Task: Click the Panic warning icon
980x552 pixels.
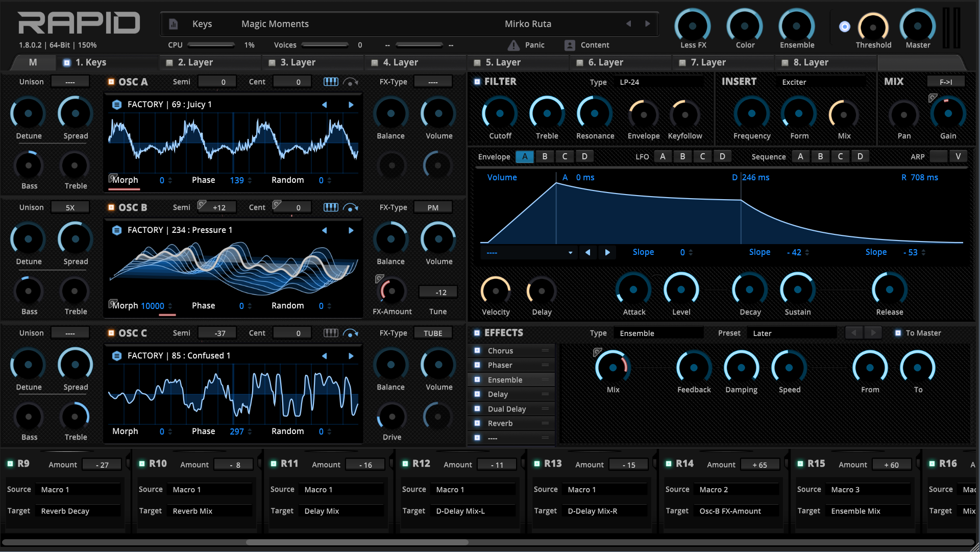Action: coord(513,45)
